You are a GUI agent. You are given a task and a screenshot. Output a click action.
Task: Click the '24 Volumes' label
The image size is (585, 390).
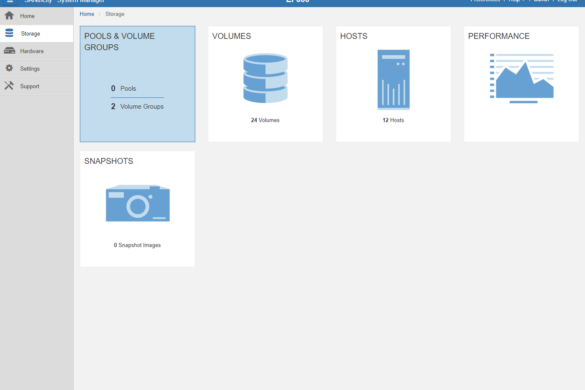pyautogui.click(x=265, y=120)
